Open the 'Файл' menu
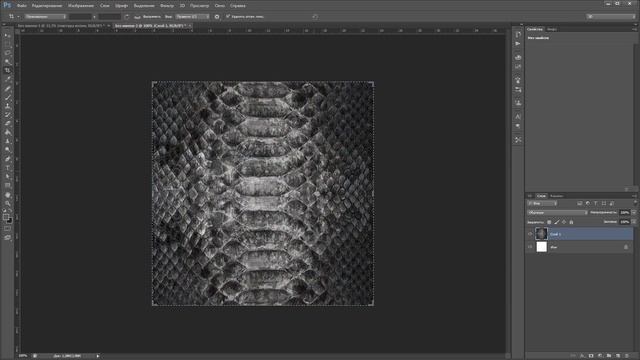This screenshot has width=640, height=360. click(22, 6)
